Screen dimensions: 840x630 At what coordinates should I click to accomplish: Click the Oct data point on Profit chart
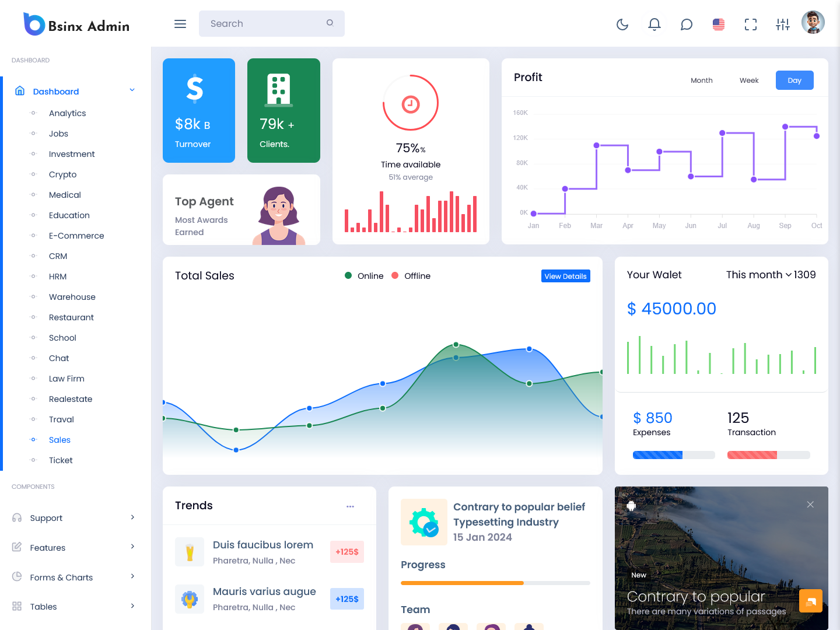coord(817,136)
